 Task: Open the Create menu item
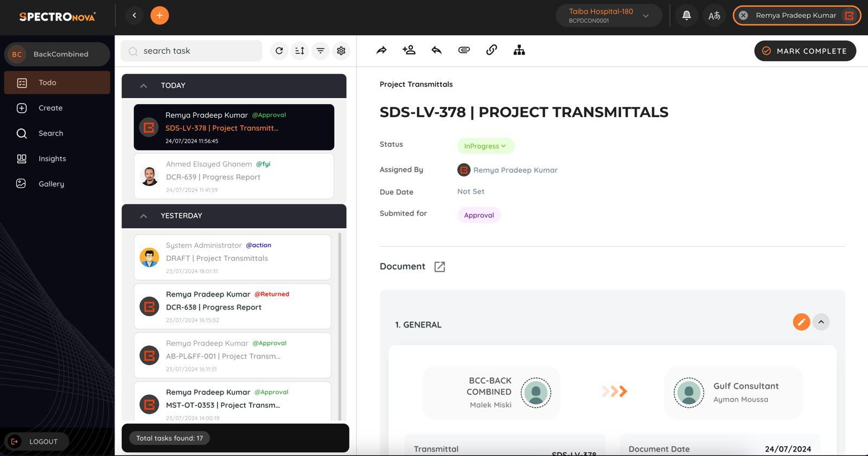57,108
